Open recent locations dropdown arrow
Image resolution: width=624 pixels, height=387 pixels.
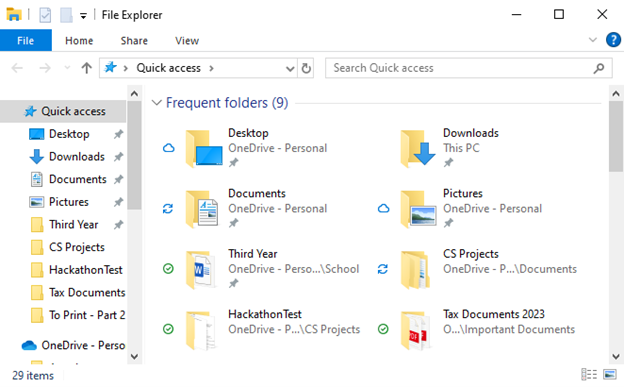click(67, 68)
